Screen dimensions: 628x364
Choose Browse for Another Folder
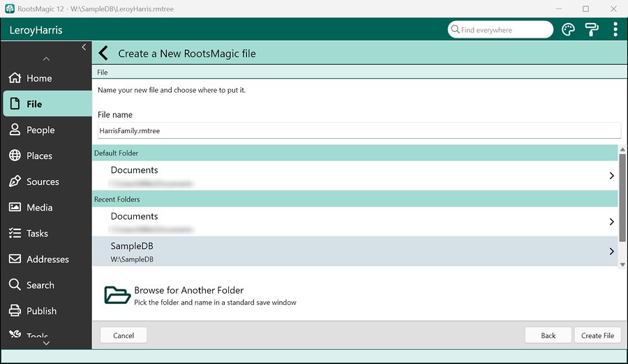click(x=188, y=290)
